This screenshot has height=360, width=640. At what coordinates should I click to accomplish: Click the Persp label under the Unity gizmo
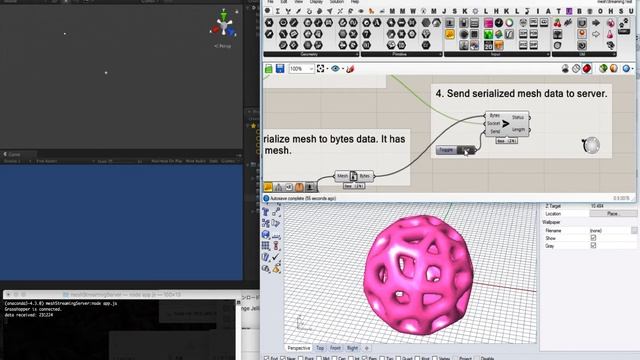pyautogui.click(x=223, y=46)
